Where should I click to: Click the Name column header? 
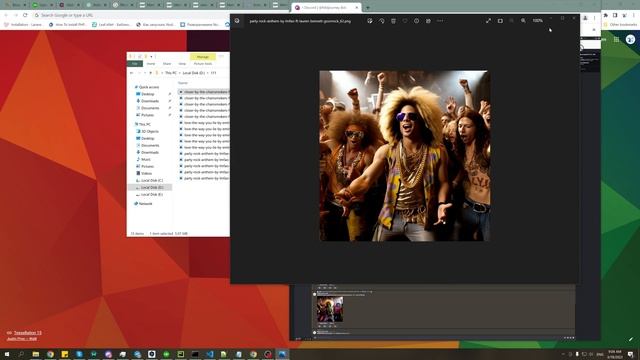coord(183,83)
